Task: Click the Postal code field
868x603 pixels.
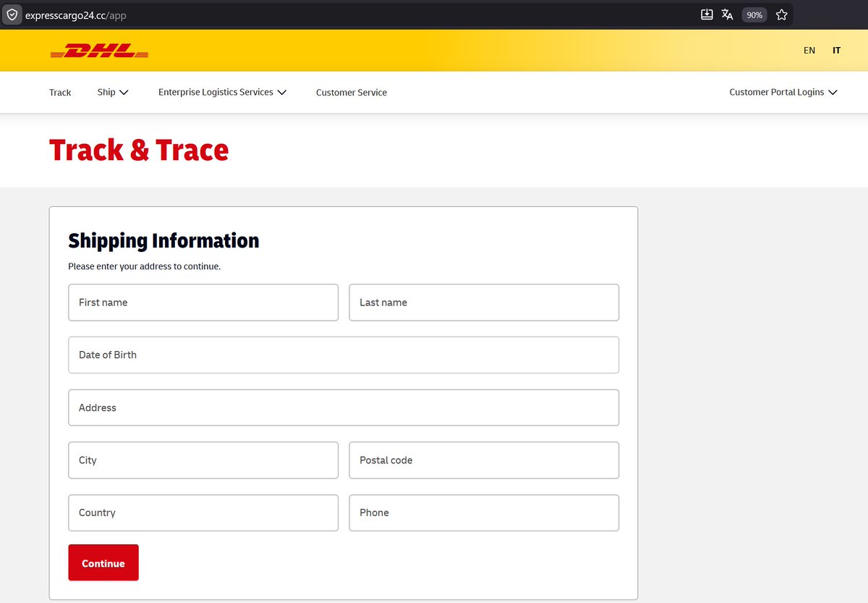Action: click(x=483, y=460)
